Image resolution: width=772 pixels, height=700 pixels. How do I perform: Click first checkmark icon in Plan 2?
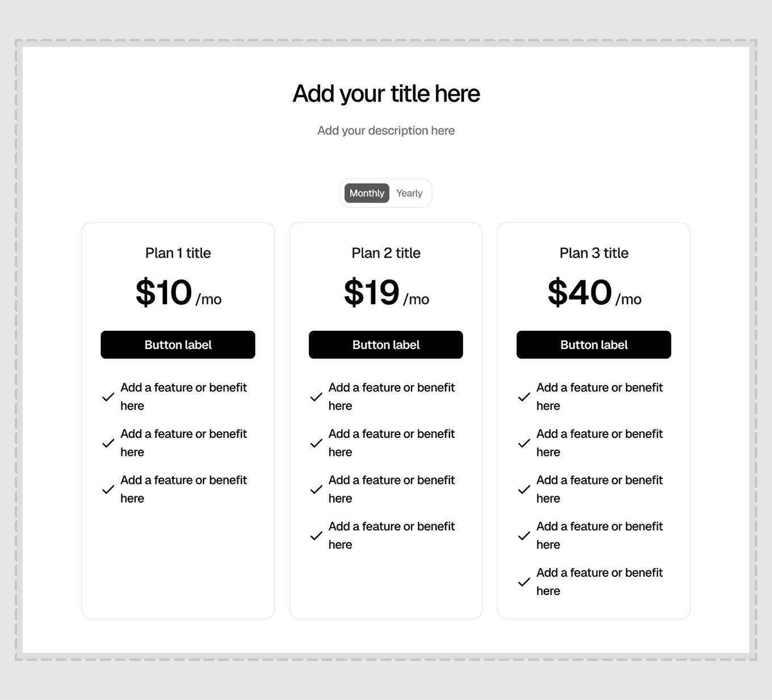tap(316, 397)
